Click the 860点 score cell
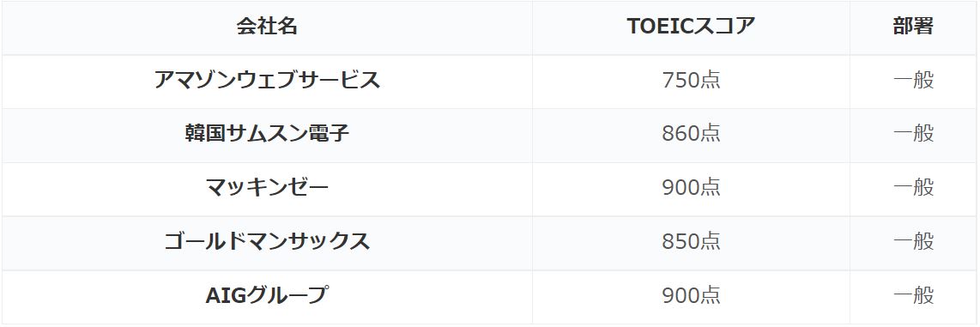Viewport: 980px width, 327px height. (691, 135)
